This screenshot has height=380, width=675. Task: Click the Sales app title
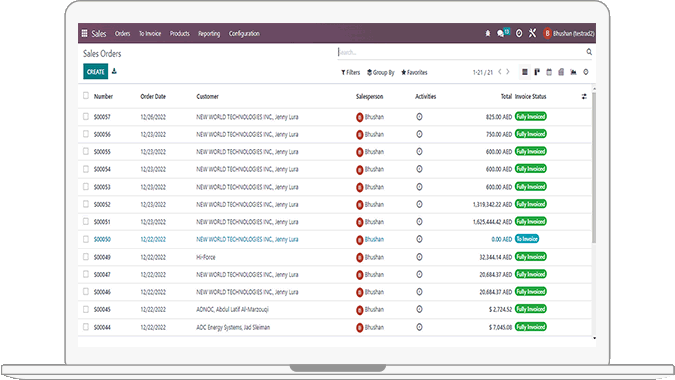click(x=99, y=33)
